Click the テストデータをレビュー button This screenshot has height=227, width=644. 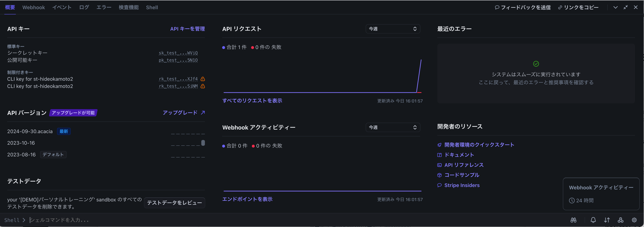[174, 203]
